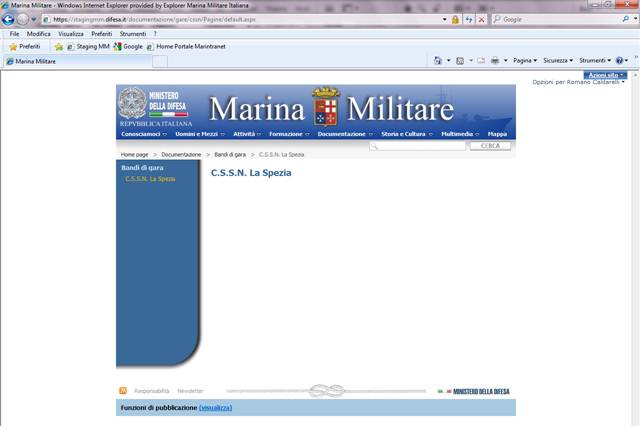The width and height of the screenshot is (640, 426).
Task: Open the Documentazione navigation menu
Action: pos(345,134)
